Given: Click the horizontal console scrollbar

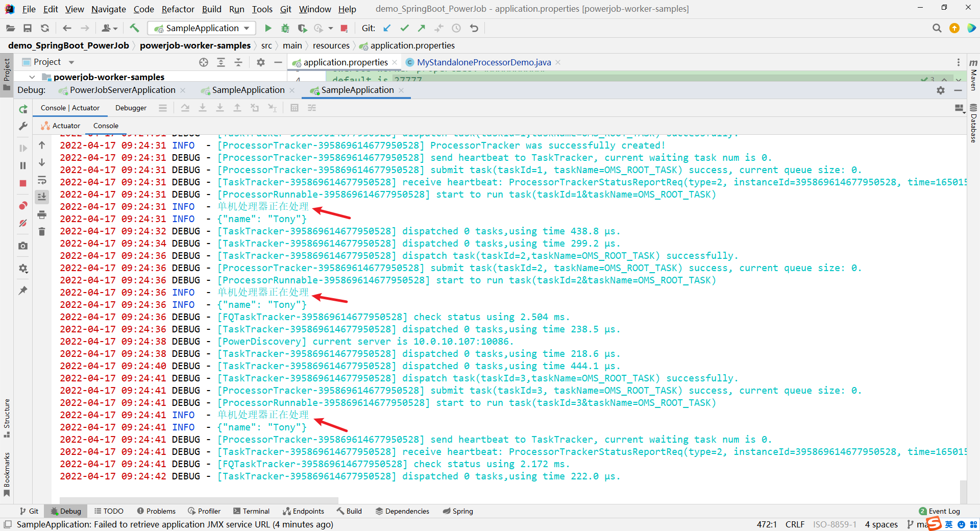Looking at the screenshot, I should (199, 500).
